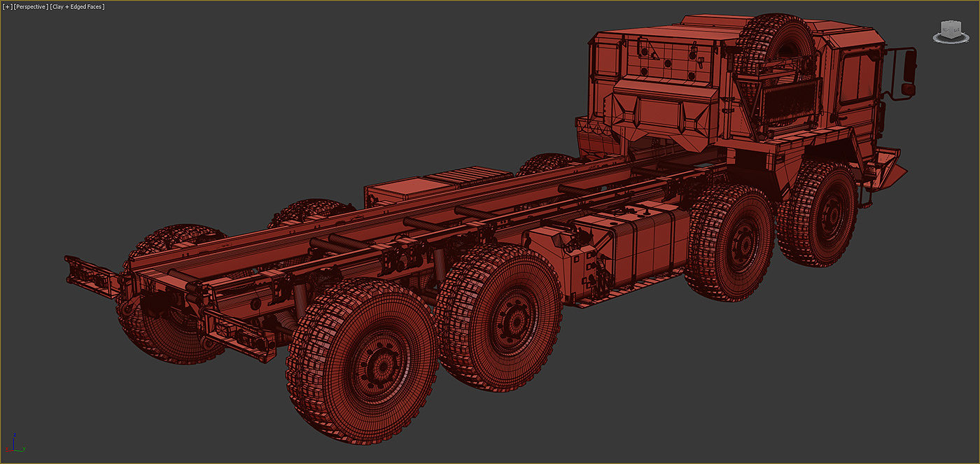Open the [+] viewport general menu
The height and width of the screenshot is (464, 980).
coord(7,6)
